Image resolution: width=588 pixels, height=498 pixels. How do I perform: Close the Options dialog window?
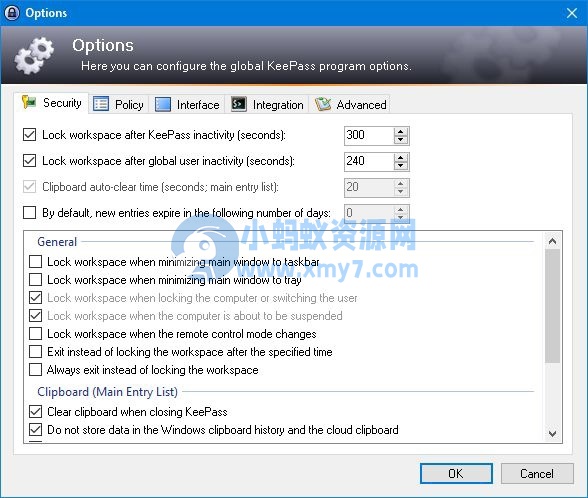tap(572, 13)
